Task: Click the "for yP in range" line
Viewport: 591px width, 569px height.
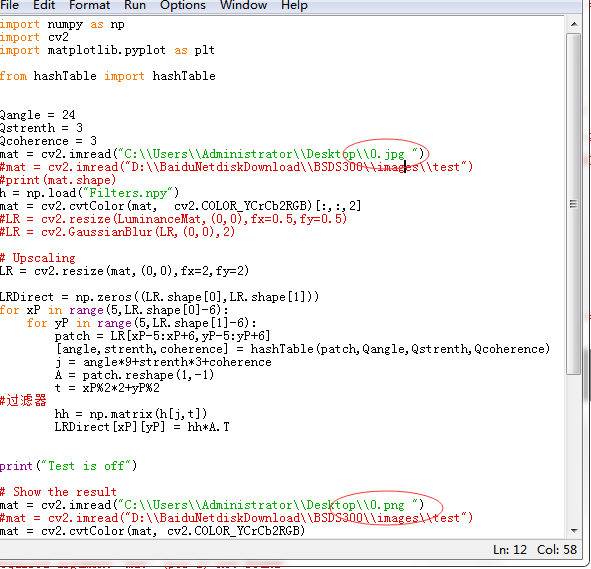Action: (142, 323)
